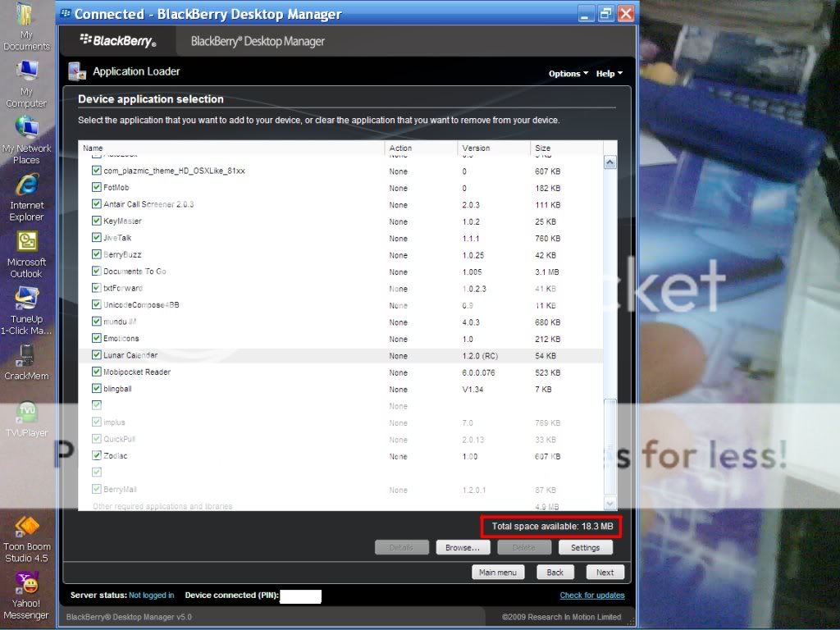
Task: Click the Check for updates link
Action: click(x=592, y=595)
